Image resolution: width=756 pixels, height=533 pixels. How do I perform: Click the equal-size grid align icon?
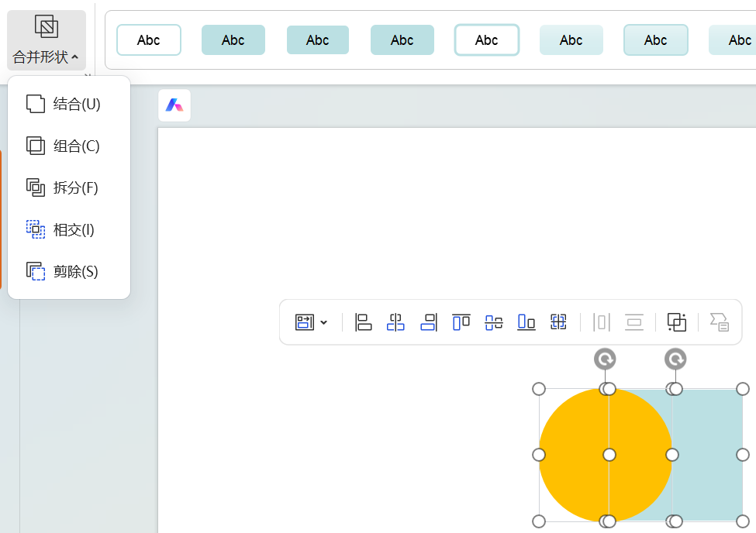point(558,322)
